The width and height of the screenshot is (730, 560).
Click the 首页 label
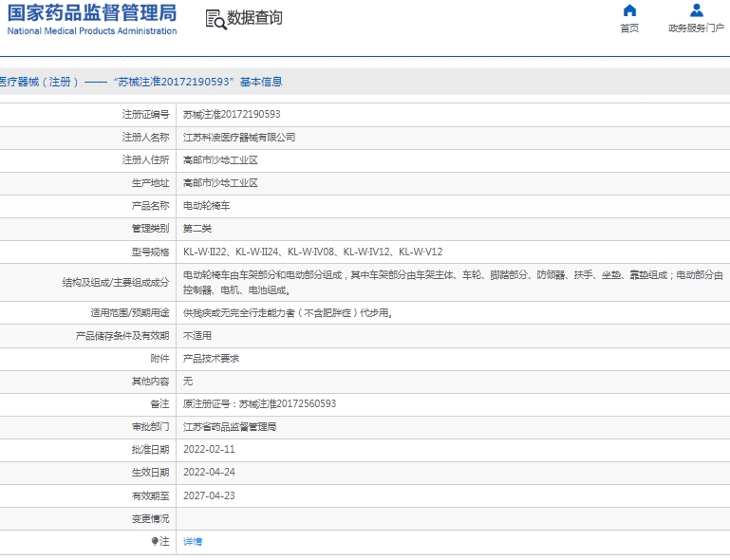pos(629,28)
